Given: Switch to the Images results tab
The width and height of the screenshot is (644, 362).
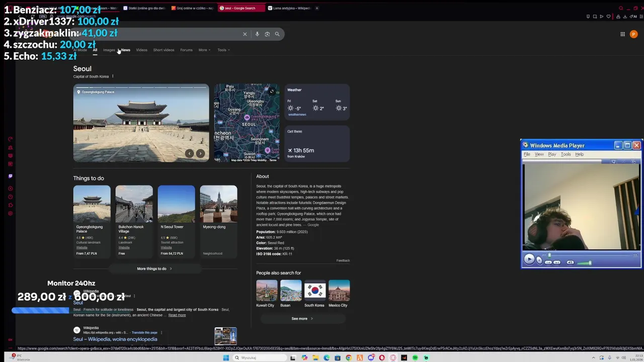Looking at the screenshot, I should coord(109,50).
